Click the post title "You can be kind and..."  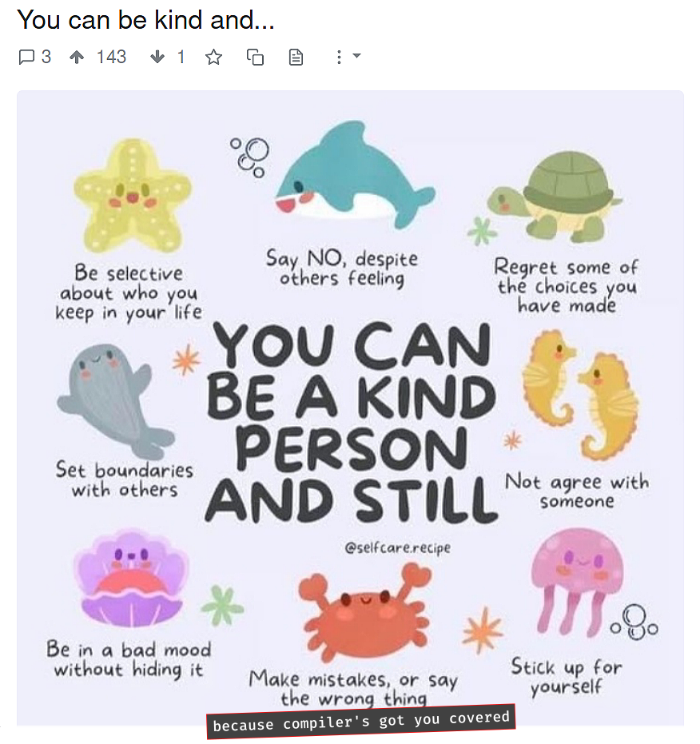coord(145,20)
